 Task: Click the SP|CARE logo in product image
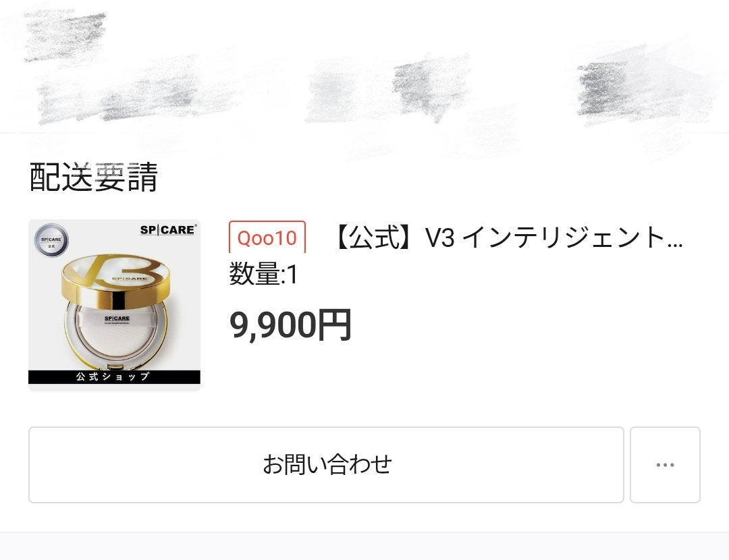click(x=168, y=229)
